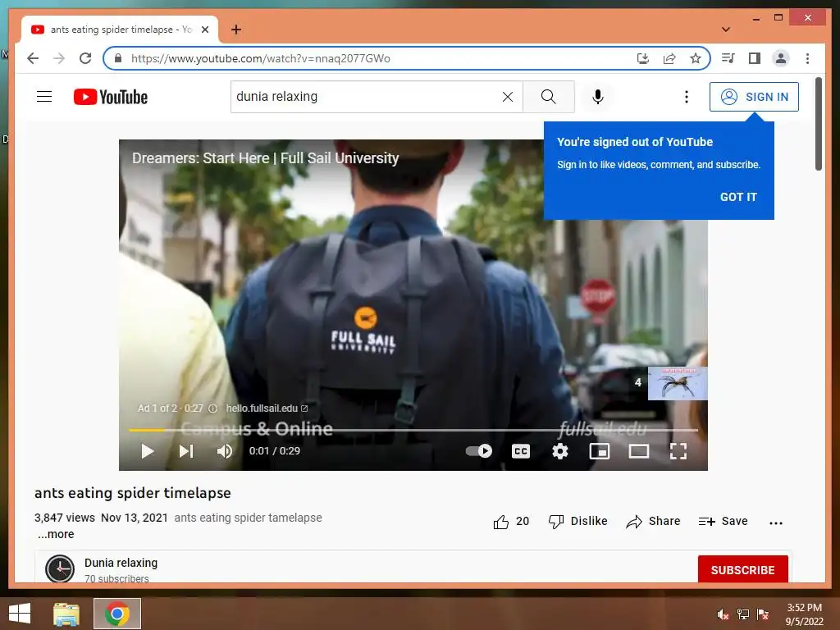The width and height of the screenshot is (840, 630).
Task: Dislike the video
Action: coord(577,521)
